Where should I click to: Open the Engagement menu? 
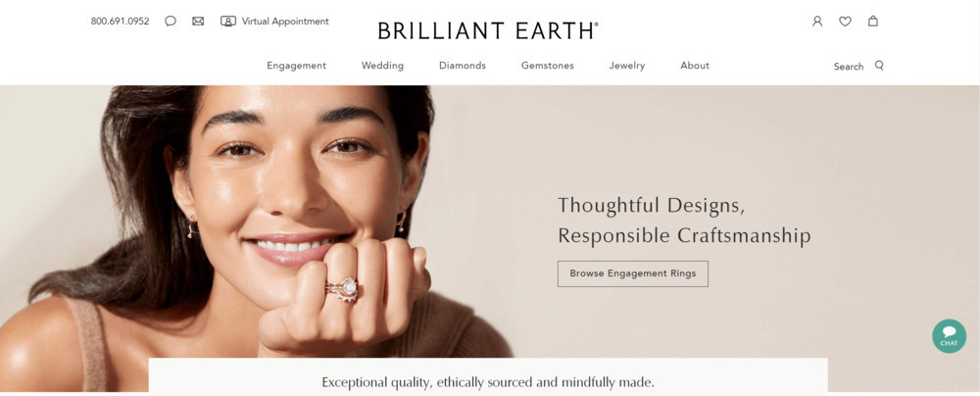(x=296, y=66)
